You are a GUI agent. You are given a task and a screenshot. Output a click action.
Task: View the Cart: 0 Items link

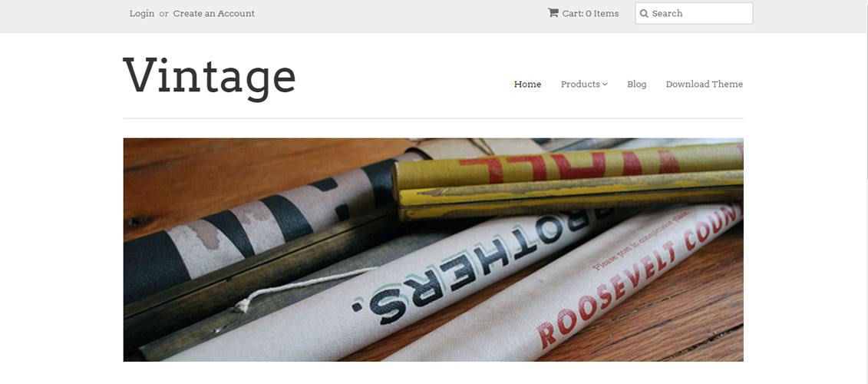(583, 13)
